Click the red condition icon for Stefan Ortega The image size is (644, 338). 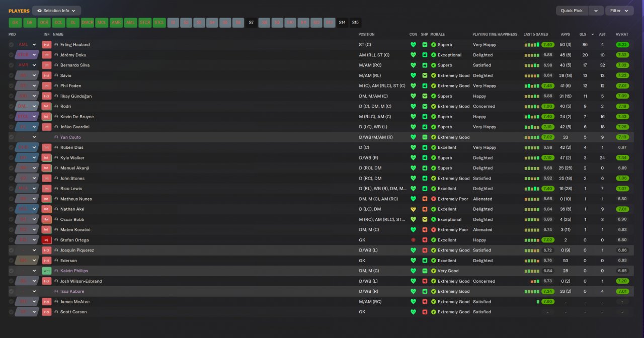click(x=414, y=240)
